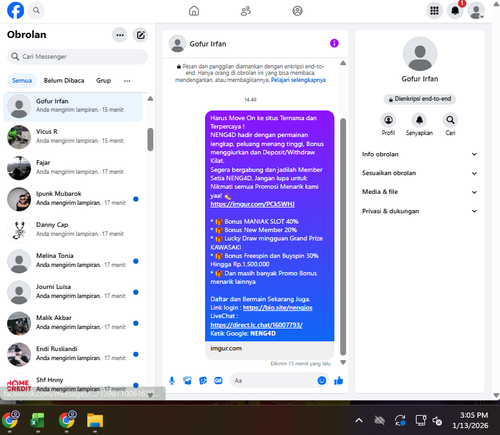Image resolution: width=500 pixels, height=435 pixels.
Task: Choose a sticker icon
Action: click(203, 381)
